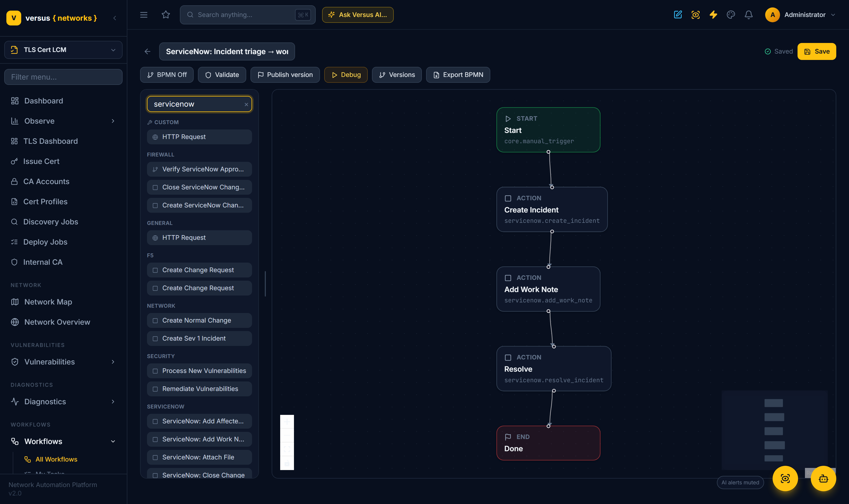The height and width of the screenshot is (504, 849).
Task: Pick Create Sev 1 Incident node
Action: click(x=199, y=338)
